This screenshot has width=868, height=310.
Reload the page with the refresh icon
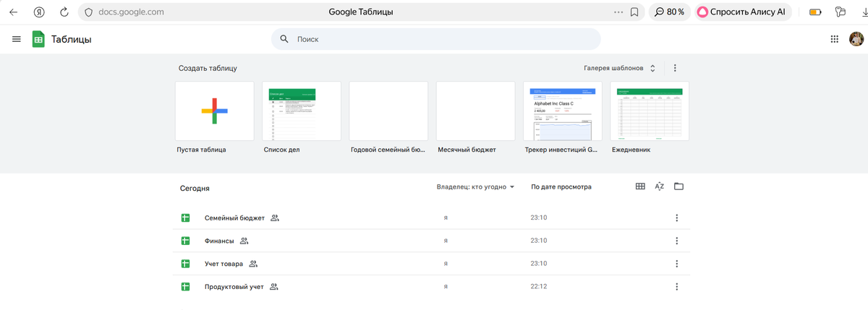[x=64, y=12]
